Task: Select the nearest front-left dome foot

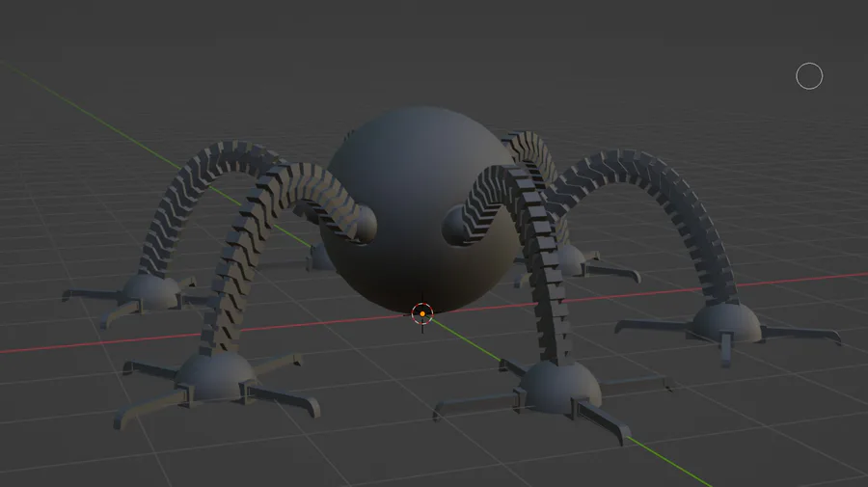Action: click(x=215, y=376)
